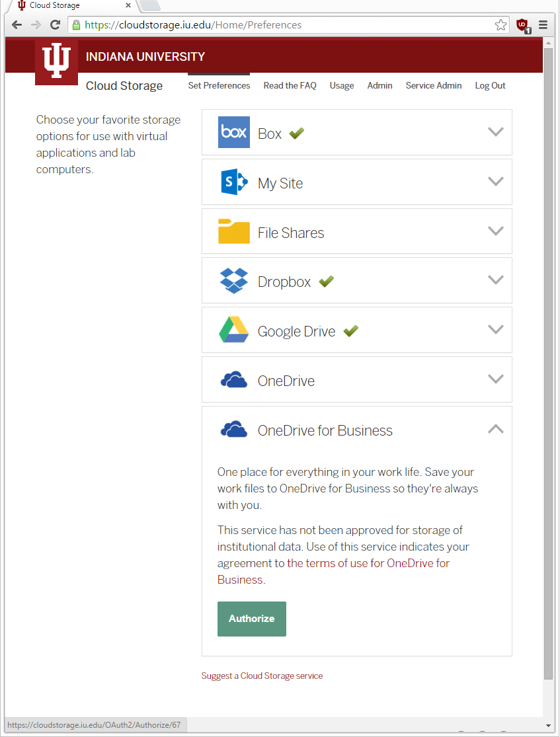Open the uBlock extension icon
Viewport: 560px width, 737px height.
523,25
